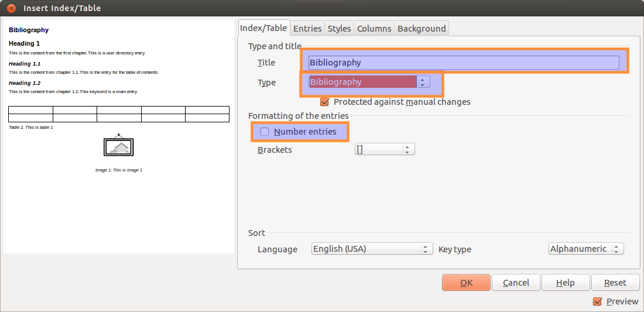644x312 pixels.
Task: Click into the Title input field
Action: tap(464, 63)
